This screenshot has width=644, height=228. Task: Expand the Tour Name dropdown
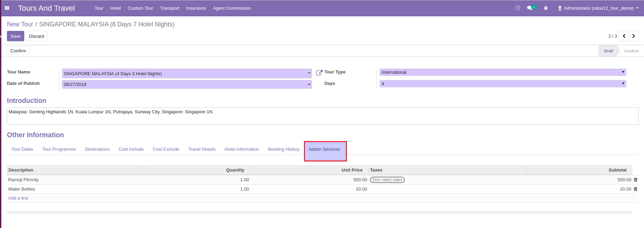point(309,73)
